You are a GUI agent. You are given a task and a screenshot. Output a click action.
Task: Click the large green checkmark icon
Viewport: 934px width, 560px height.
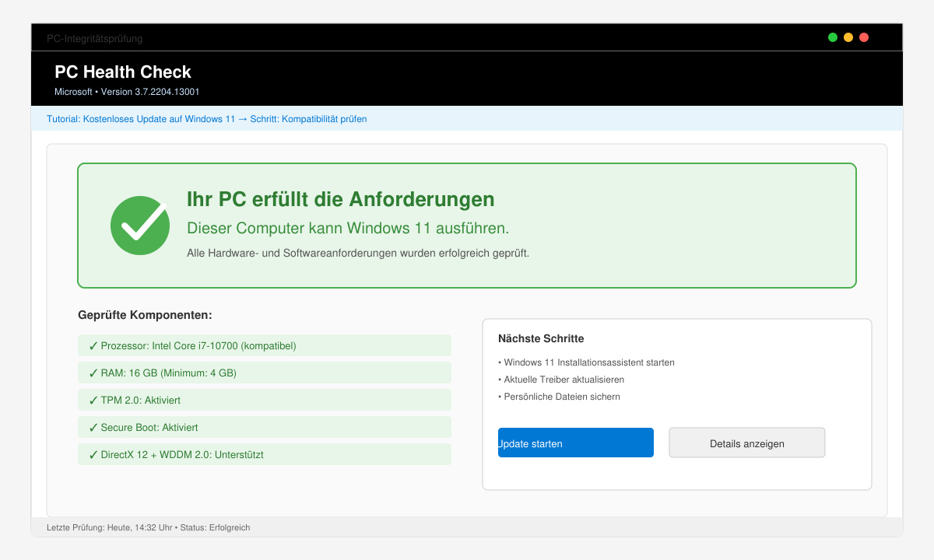click(140, 226)
